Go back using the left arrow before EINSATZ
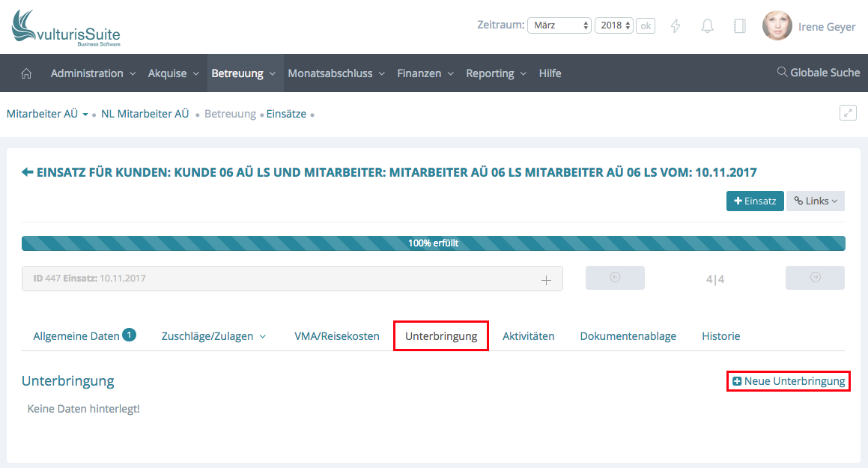This screenshot has height=468, width=868. tap(28, 172)
